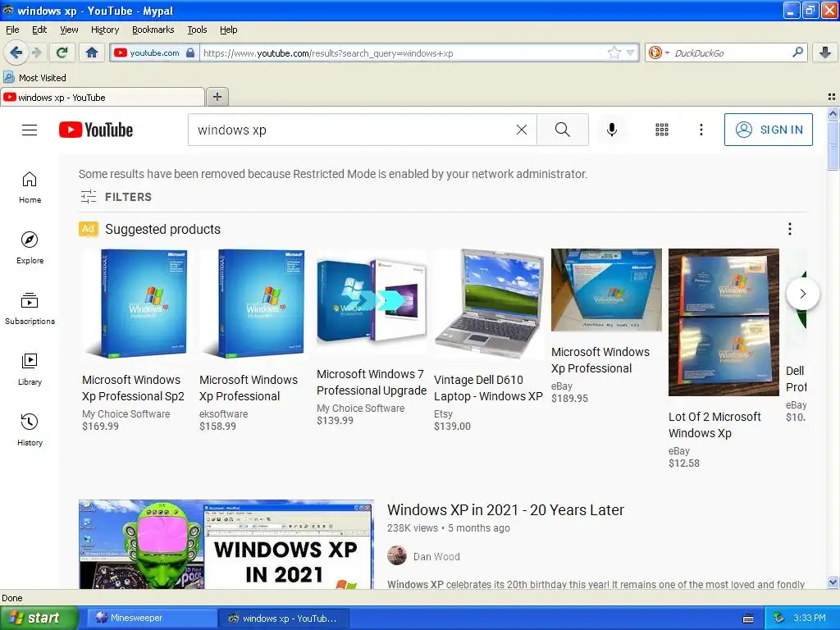Open the Suggested products three-dot menu
Screen dimensions: 840x630
(790, 230)
